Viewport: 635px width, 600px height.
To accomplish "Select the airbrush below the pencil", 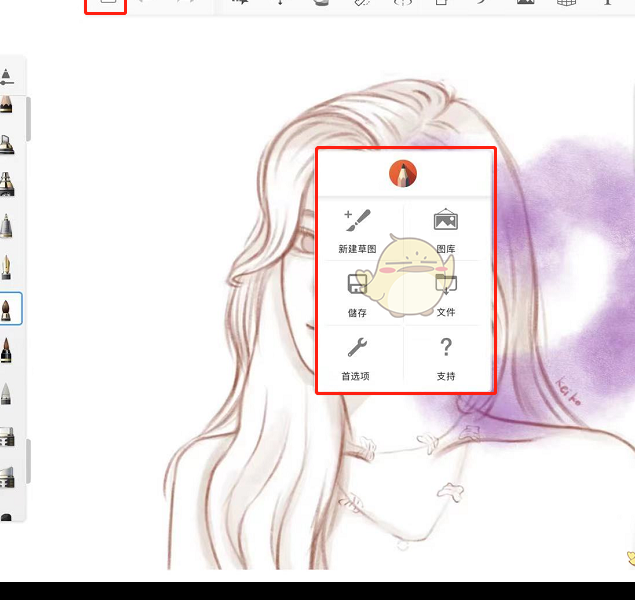I will [x=7, y=145].
